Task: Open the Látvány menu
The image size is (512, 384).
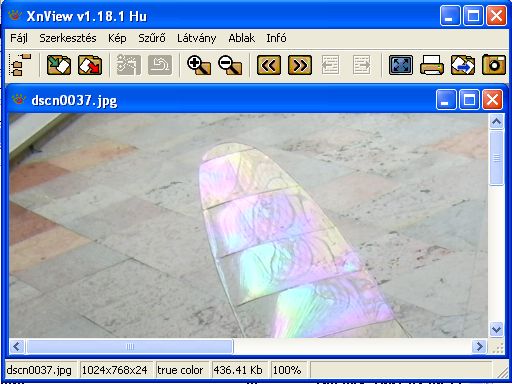Action: point(196,38)
